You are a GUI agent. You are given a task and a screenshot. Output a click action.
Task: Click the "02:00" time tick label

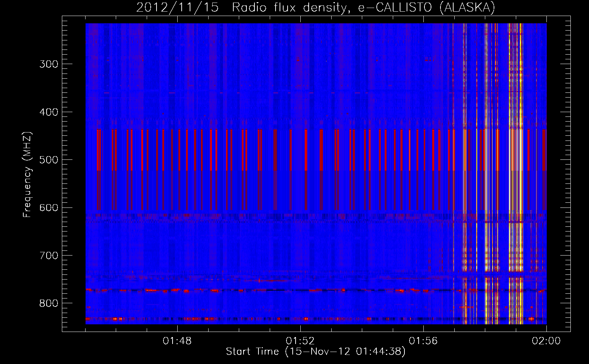546,341
